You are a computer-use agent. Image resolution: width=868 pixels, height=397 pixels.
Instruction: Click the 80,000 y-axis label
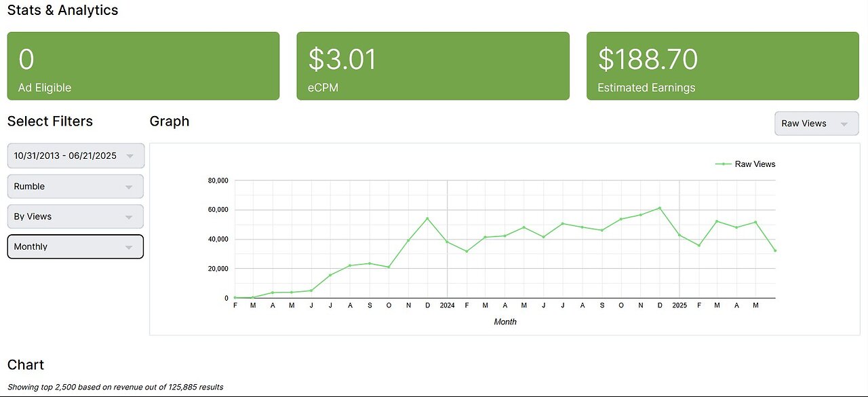tap(218, 181)
